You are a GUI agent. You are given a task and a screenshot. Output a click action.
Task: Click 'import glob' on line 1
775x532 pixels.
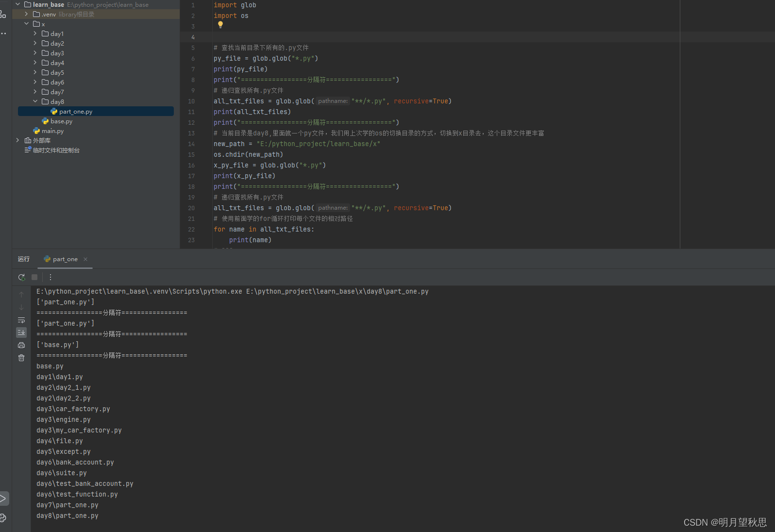[235, 5]
